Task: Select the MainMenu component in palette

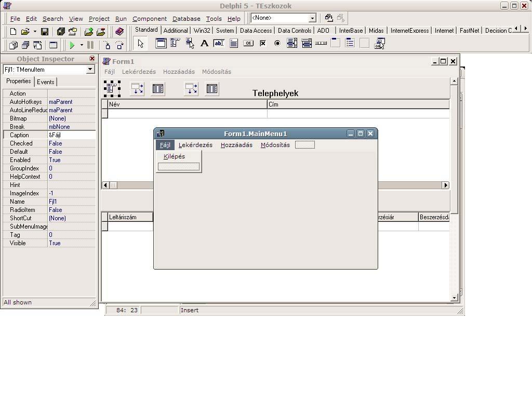Action: click(175, 43)
